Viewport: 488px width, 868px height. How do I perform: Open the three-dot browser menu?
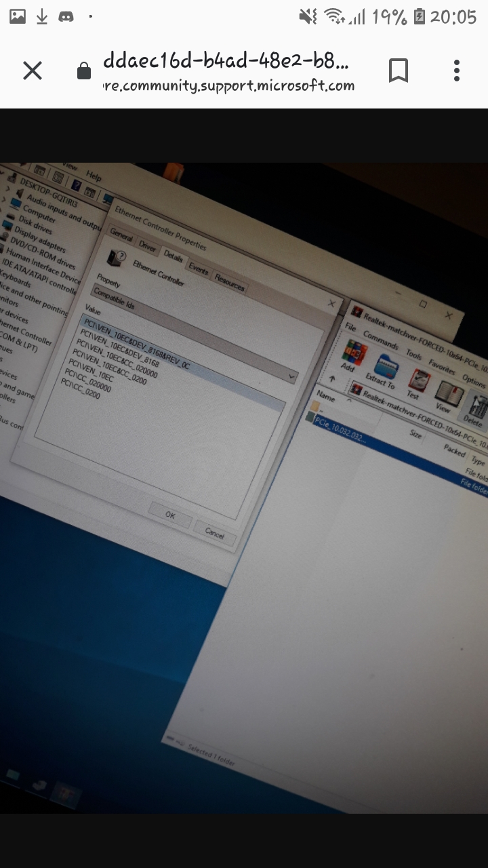pyautogui.click(x=457, y=71)
